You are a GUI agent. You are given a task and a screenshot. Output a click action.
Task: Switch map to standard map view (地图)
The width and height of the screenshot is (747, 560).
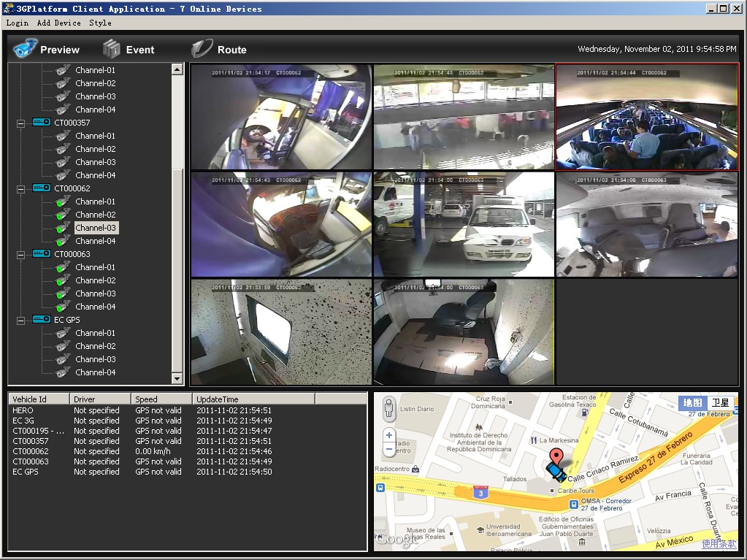[693, 403]
